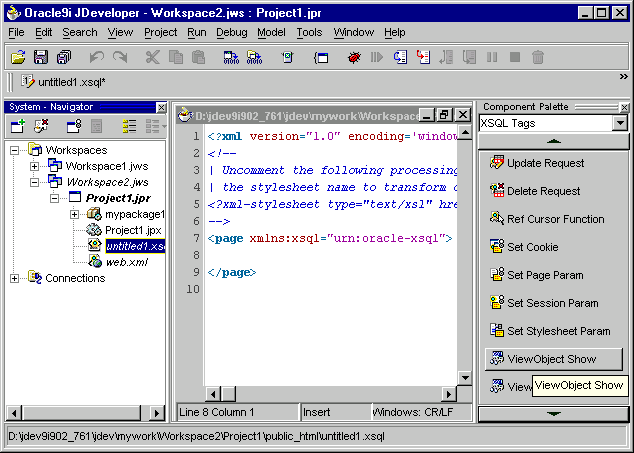Select the Update Request palette tag
Viewport: 634px width, 453px height.
coord(537,163)
